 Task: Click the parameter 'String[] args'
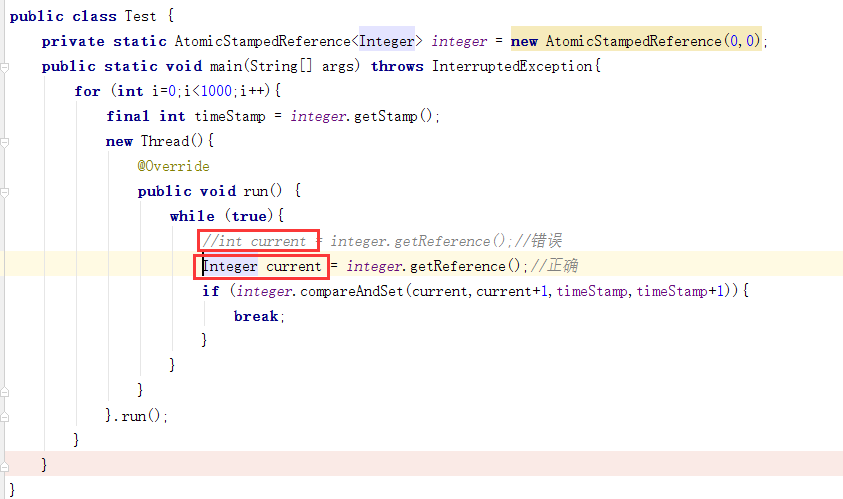coord(304,66)
